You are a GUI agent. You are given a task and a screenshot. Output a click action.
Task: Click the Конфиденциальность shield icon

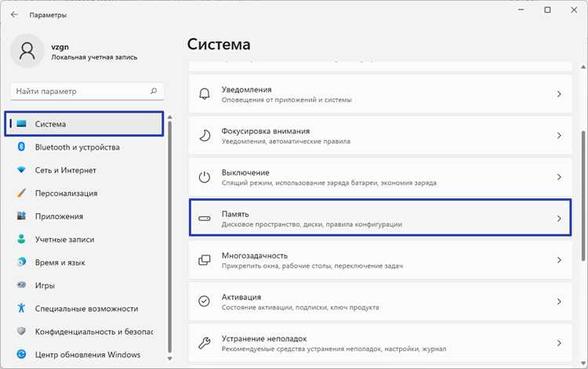pos(21,331)
